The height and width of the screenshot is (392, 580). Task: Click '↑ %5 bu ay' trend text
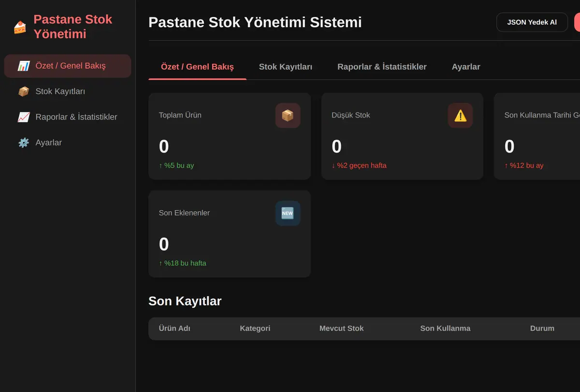(176, 165)
